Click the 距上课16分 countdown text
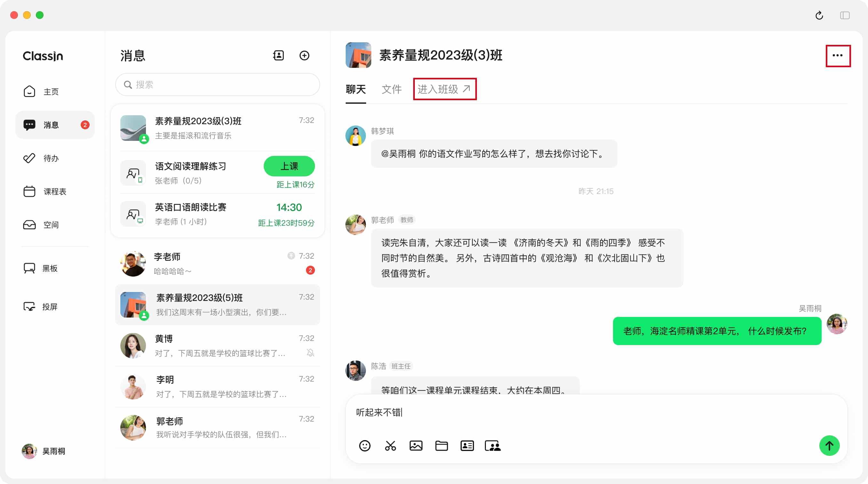Screen dimensions: 868x484 (x=295, y=185)
